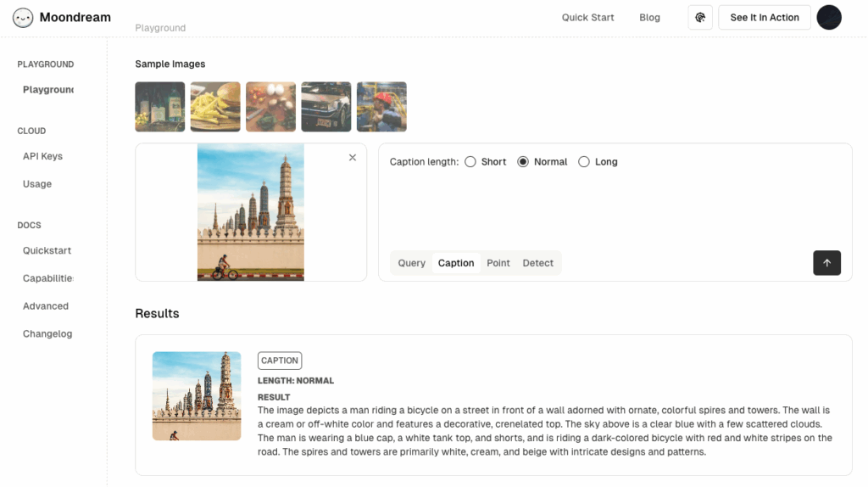Open Changelog in the docs sidebar
The image size is (868, 487).
[47, 334]
